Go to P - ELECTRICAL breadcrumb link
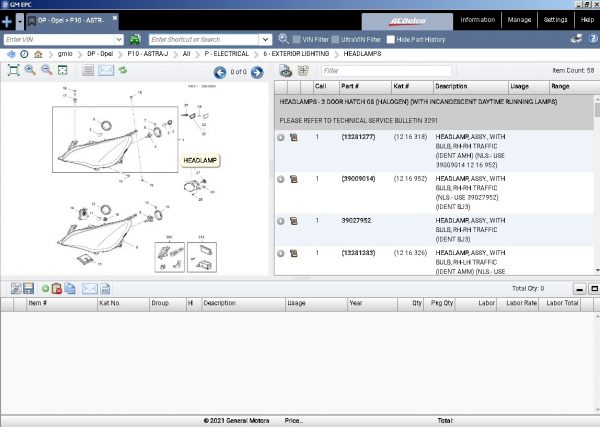The width and height of the screenshot is (600, 427). (x=227, y=54)
